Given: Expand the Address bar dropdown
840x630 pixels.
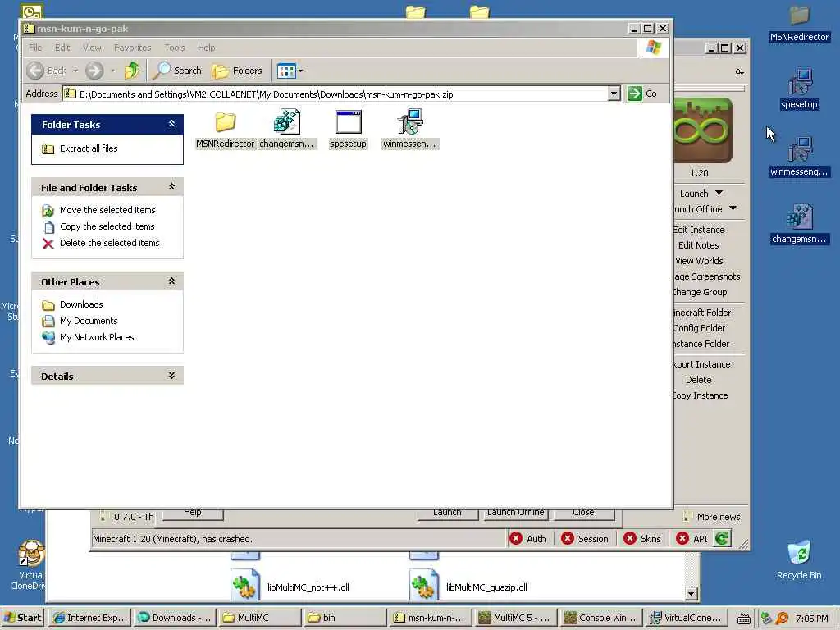Looking at the screenshot, I should [614, 94].
